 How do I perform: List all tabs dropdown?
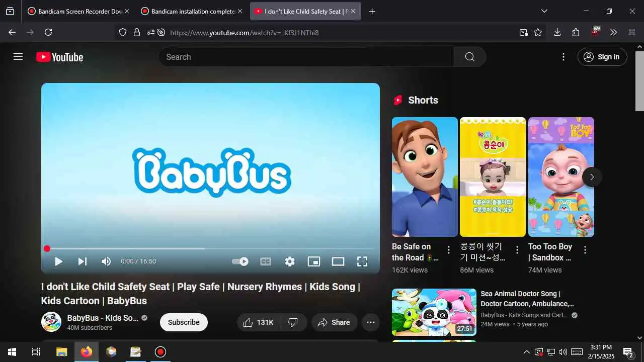click(x=544, y=11)
